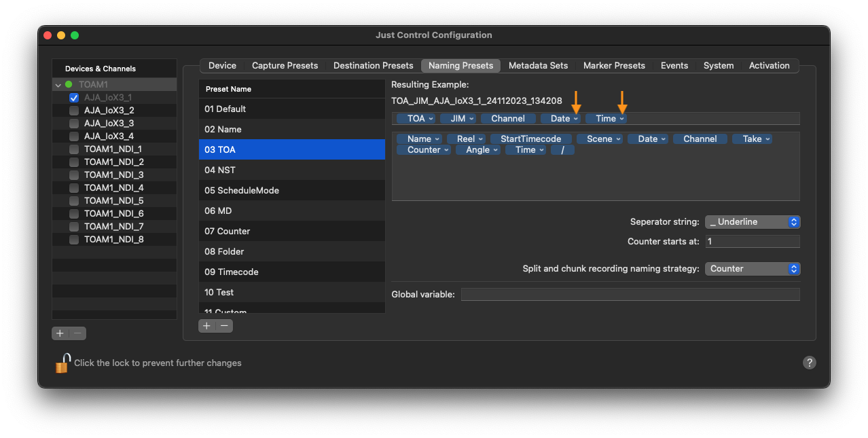Screen dimensions: 868x438
Task: Enable the AJA_IoX3_4 channel checkbox
Action: [74, 136]
